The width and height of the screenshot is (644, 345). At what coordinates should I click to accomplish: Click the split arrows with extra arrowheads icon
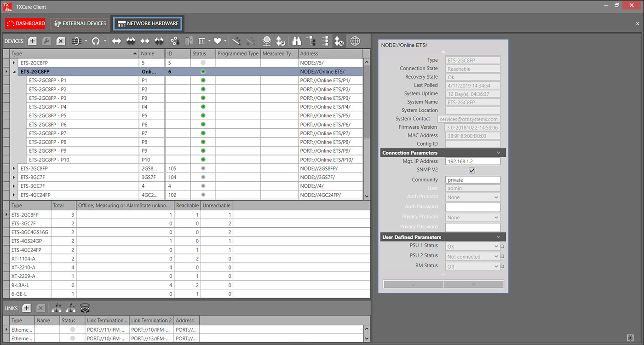coord(159,41)
